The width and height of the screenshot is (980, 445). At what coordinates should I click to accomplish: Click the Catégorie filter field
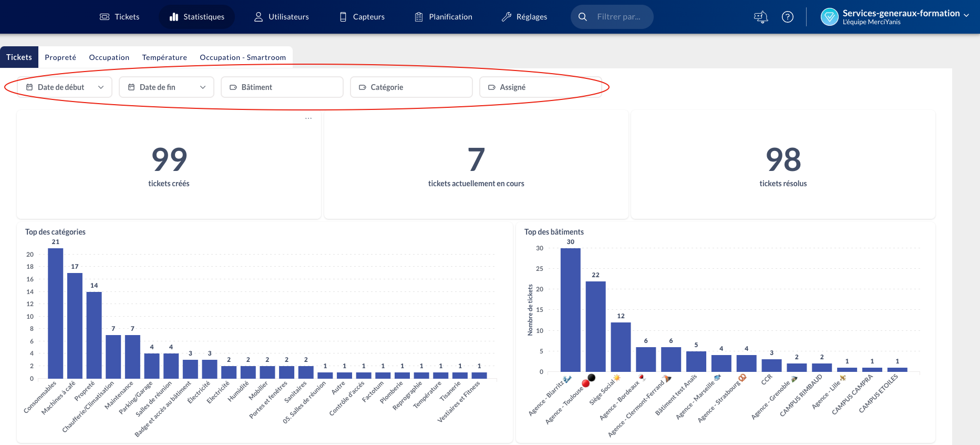click(x=411, y=87)
